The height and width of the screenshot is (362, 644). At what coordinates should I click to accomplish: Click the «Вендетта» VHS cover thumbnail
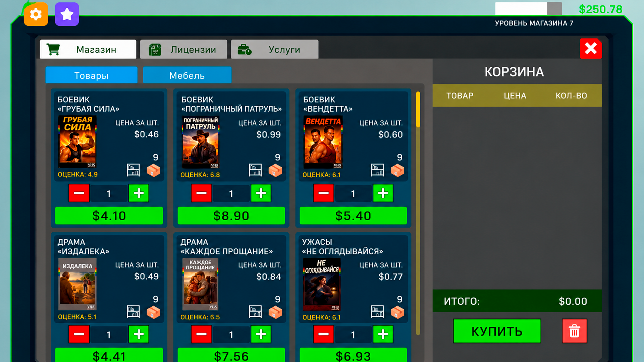click(323, 142)
